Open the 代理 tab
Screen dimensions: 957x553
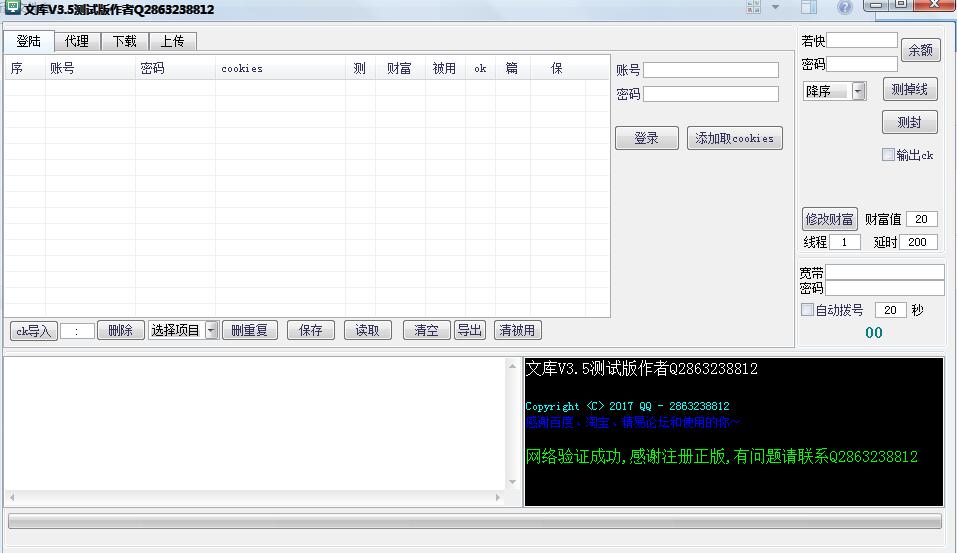tap(77, 41)
